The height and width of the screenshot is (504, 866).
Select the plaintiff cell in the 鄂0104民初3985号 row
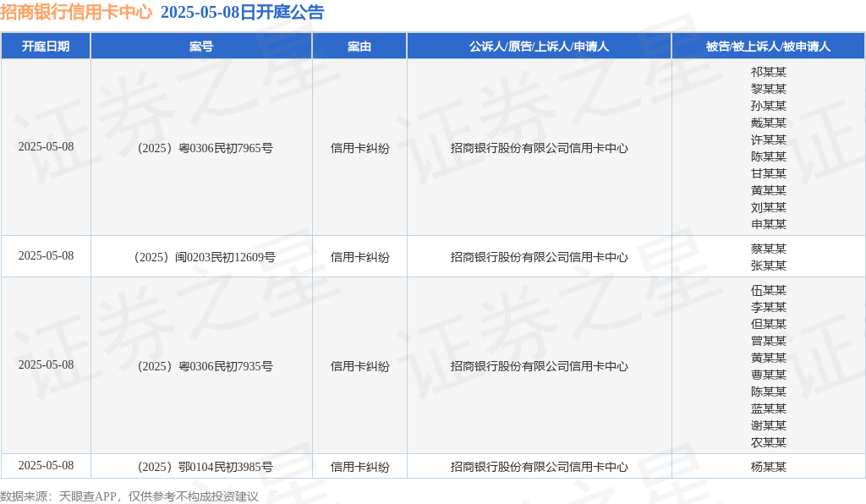click(x=539, y=467)
